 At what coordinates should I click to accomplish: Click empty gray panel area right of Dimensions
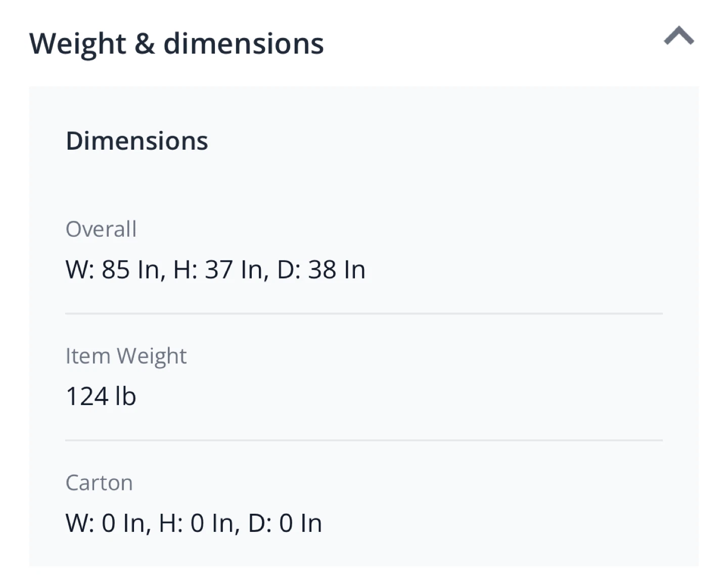coord(435,141)
